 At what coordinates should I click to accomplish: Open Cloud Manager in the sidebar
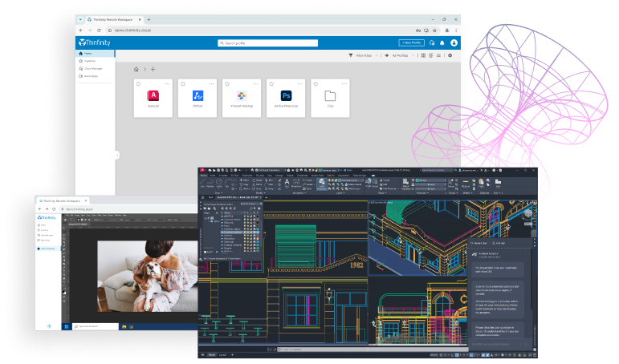(x=91, y=69)
